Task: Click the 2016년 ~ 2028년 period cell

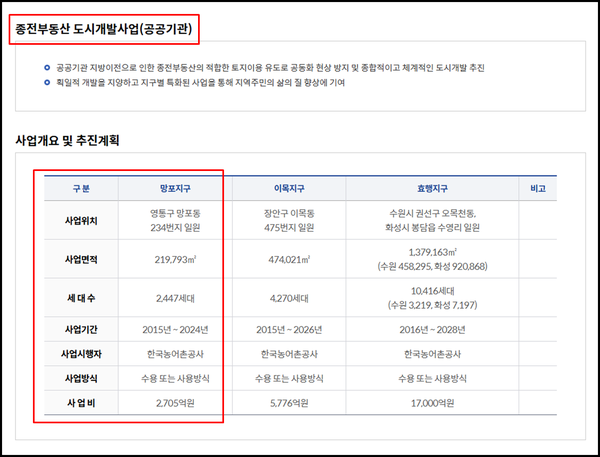Action: coord(432,330)
